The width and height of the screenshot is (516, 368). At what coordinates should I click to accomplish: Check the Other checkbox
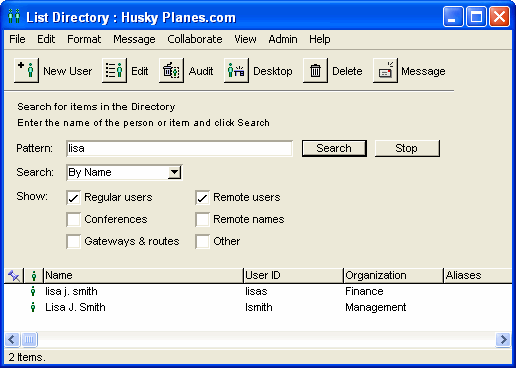point(202,241)
